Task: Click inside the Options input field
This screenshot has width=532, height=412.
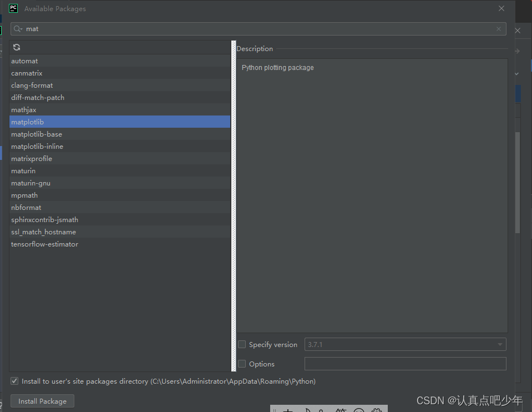Action: click(405, 364)
